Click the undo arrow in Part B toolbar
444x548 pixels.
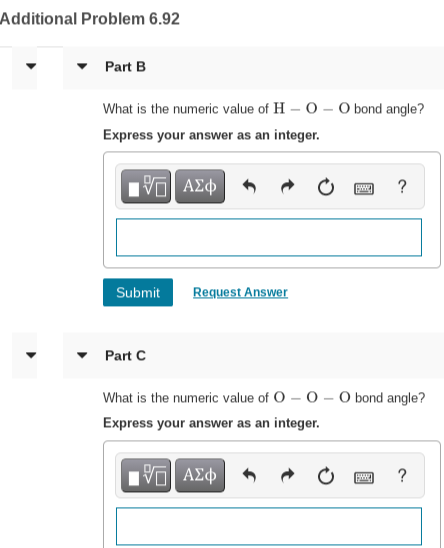(x=249, y=187)
